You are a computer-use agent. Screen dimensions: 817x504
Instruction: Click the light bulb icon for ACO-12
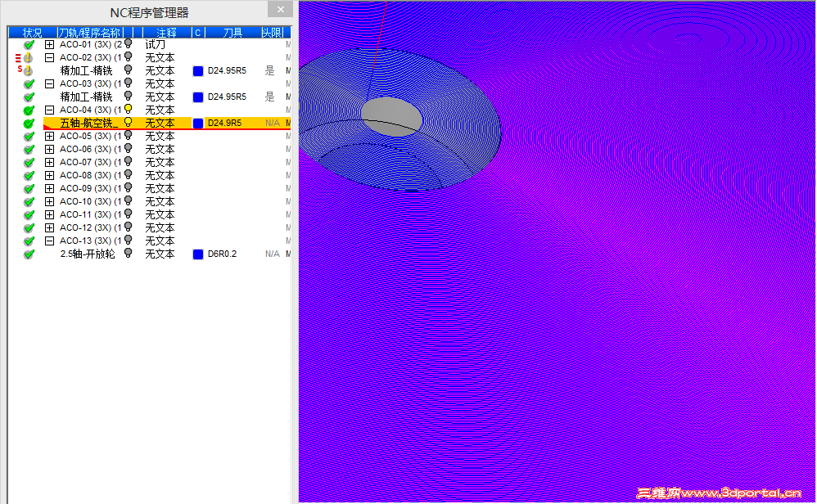coord(129,227)
